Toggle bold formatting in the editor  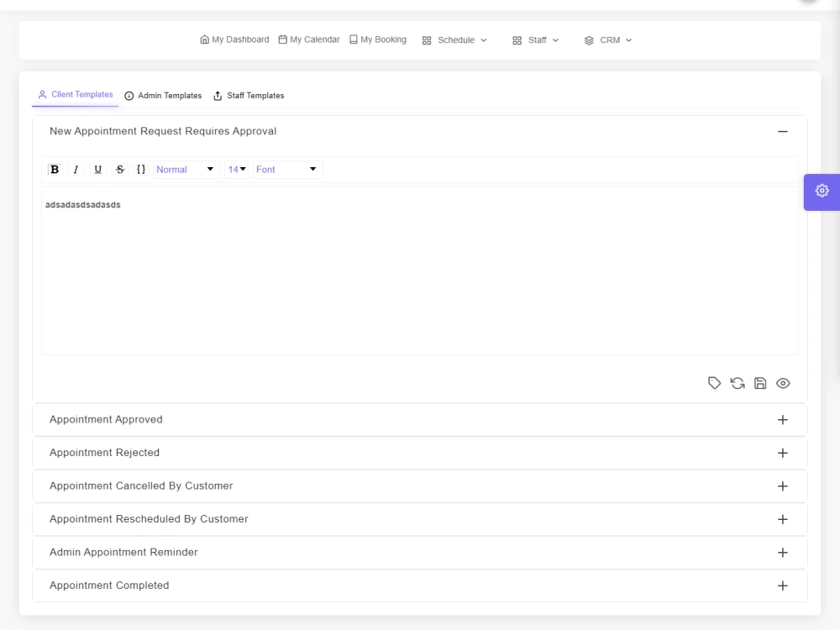(x=55, y=170)
